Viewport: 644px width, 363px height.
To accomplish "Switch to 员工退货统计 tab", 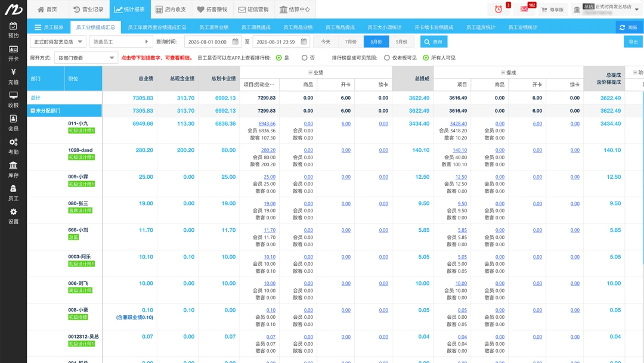I will point(481,27).
